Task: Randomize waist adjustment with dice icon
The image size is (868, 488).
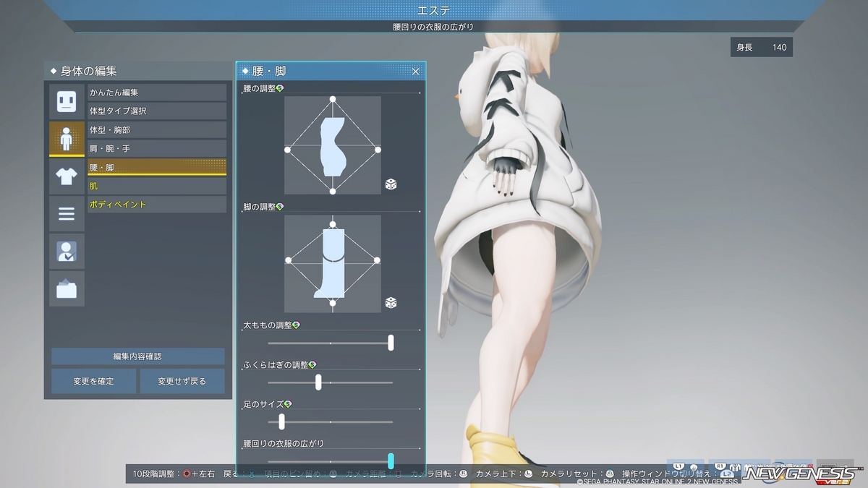Action: pyautogui.click(x=391, y=184)
